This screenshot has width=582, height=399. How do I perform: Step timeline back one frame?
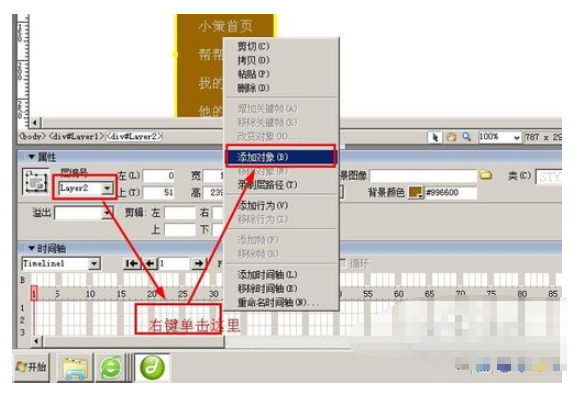click(150, 264)
